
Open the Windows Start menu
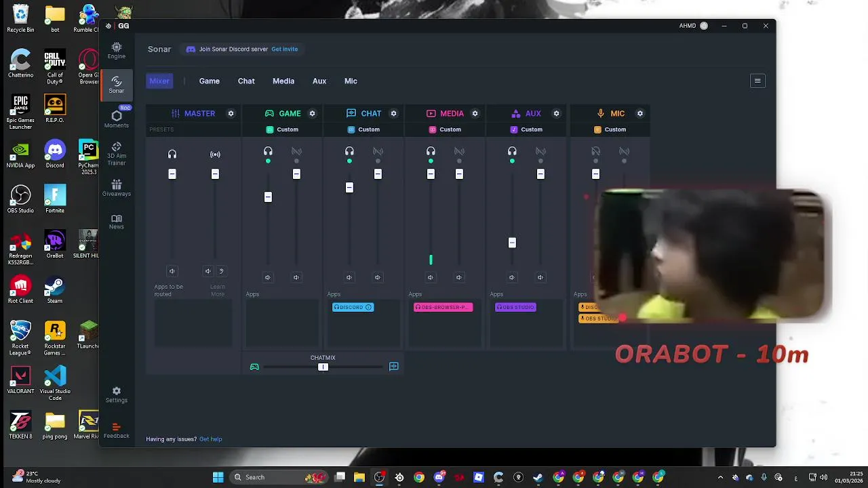218,477
